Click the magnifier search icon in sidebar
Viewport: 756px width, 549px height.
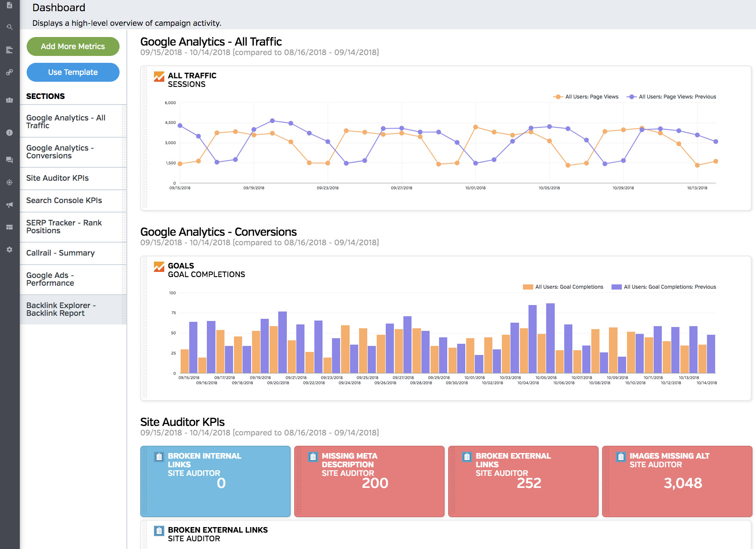pos(9,27)
